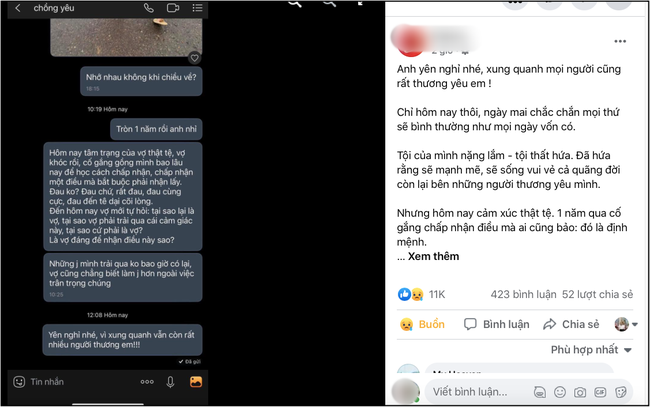
Task: Tap heart reaction on chat photo
Action: coord(194,58)
